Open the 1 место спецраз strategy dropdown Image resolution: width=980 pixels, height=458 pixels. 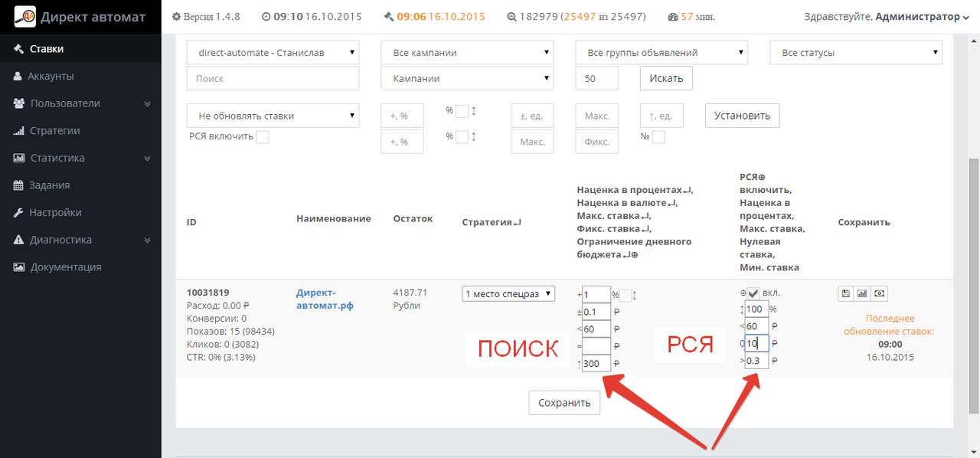(x=508, y=294)
